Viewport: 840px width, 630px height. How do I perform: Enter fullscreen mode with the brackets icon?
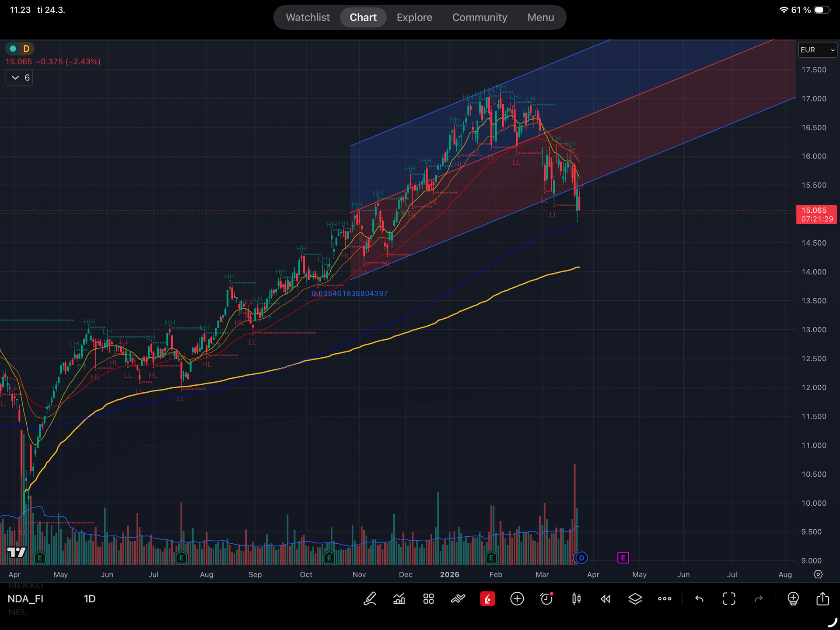click(x=729, y=598)
